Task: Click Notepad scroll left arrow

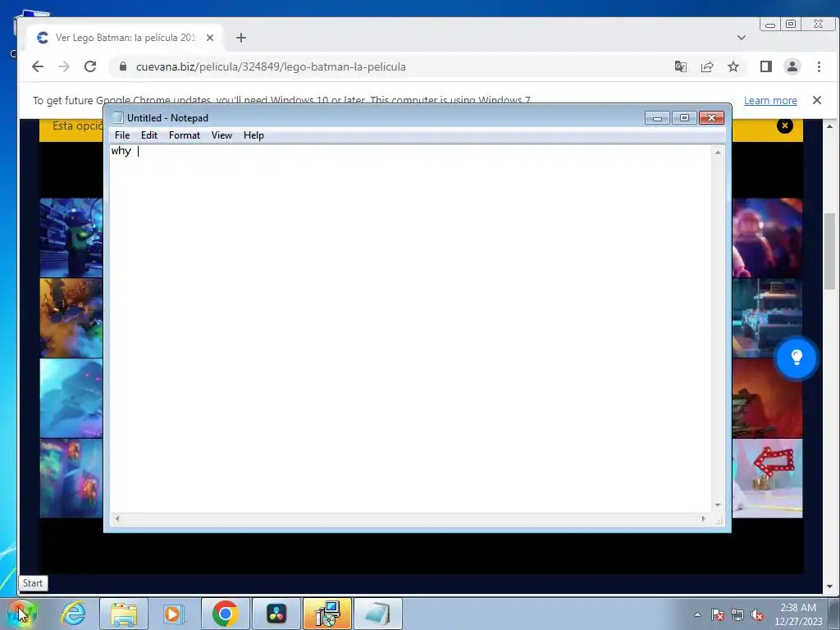Action: tap(117, 518)
